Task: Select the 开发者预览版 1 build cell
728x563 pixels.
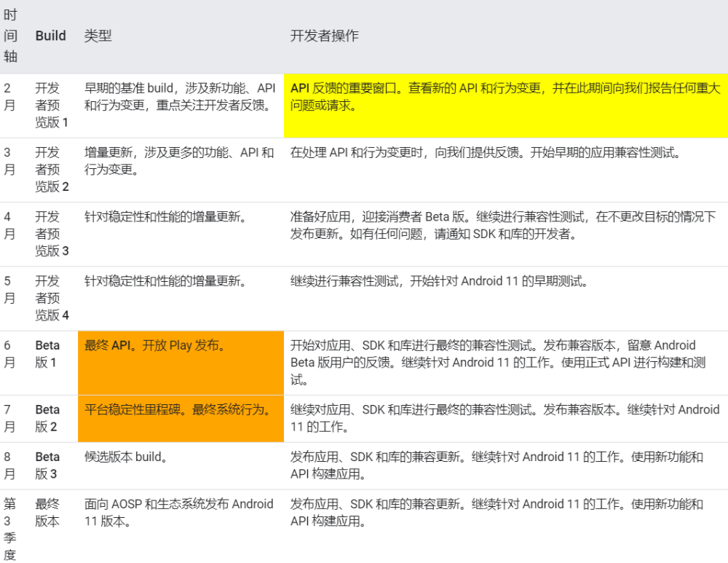Action: [52, 106]
